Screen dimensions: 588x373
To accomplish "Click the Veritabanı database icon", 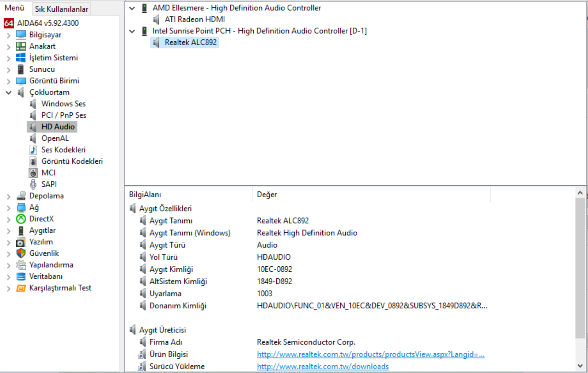I will (x=21, y=277).
